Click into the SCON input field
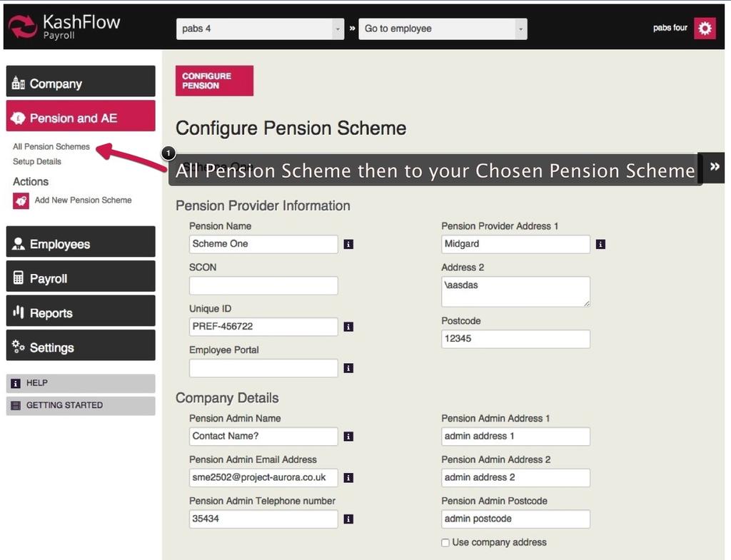731x560 pixels. tap(263, 285)
